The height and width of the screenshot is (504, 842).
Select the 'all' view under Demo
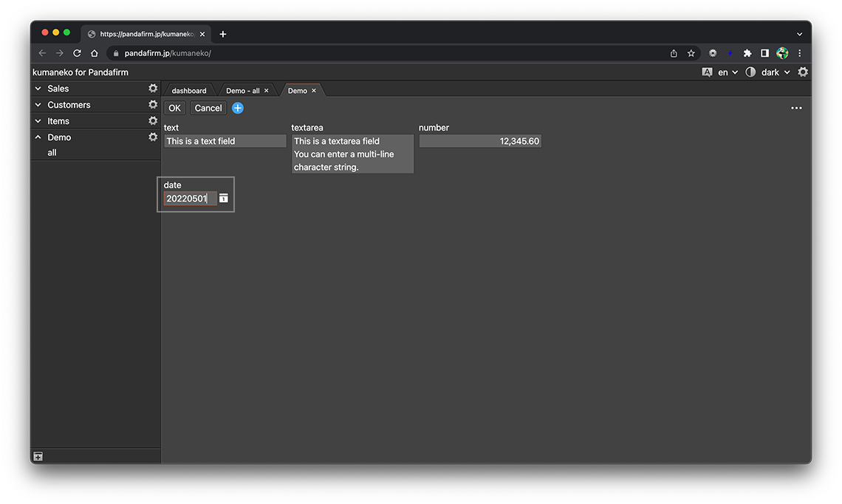52,153
